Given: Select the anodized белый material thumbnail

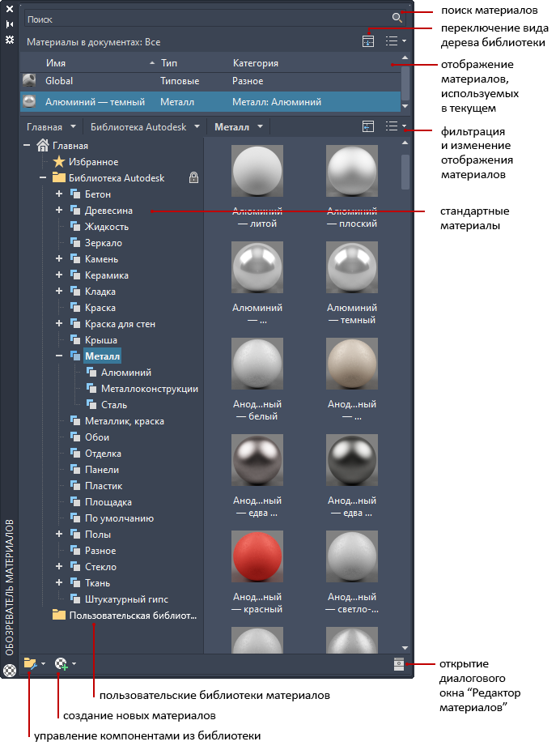Looking at the screenshot, I should click(257, 364).
